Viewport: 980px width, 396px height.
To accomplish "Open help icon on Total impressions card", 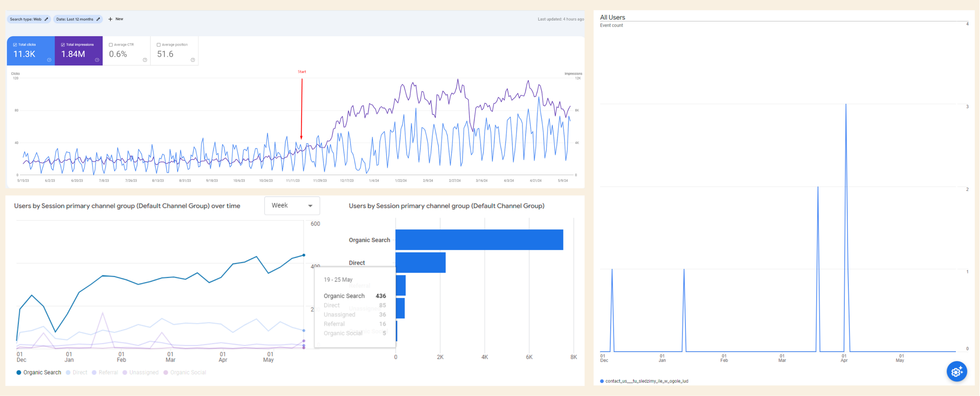I will tap(97, 60).
